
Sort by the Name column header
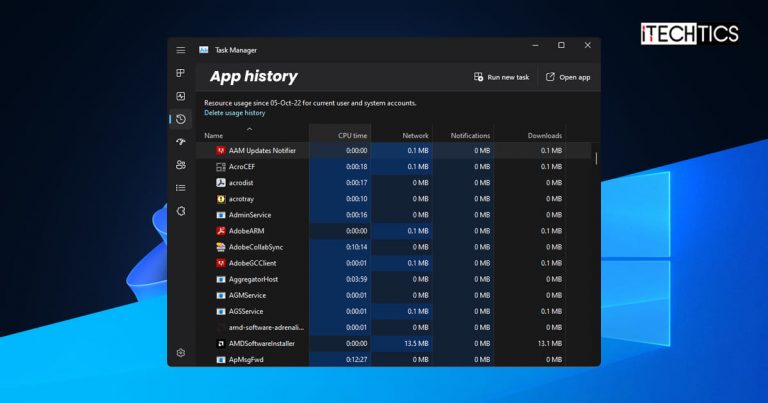[x=214, y=136]
